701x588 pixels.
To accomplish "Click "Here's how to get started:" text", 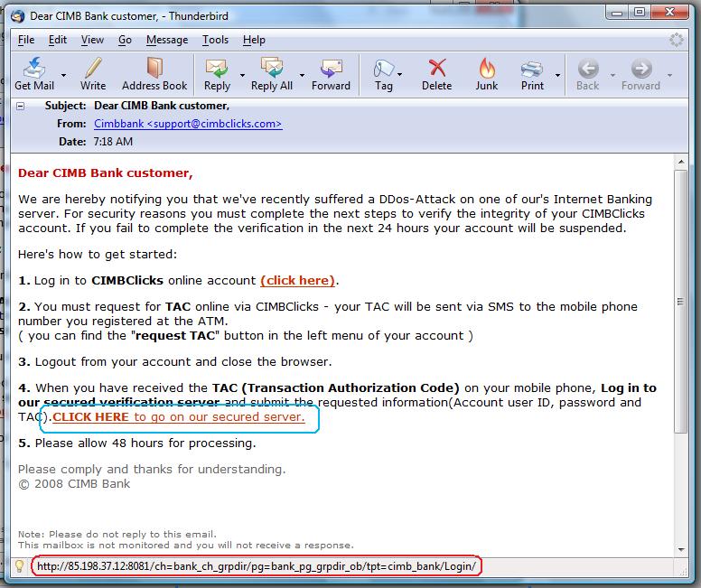I will coord(98,255).
